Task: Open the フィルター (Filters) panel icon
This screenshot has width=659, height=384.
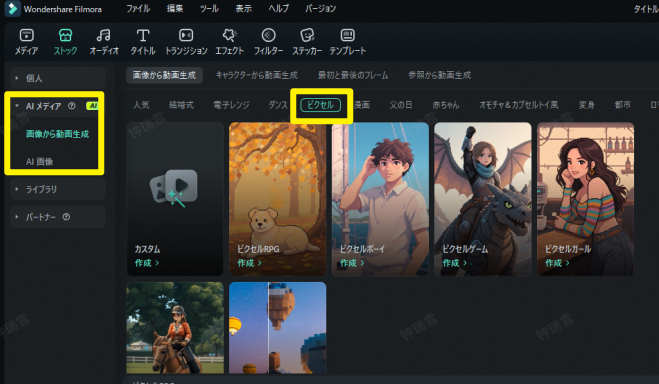Action: point(268,36)
